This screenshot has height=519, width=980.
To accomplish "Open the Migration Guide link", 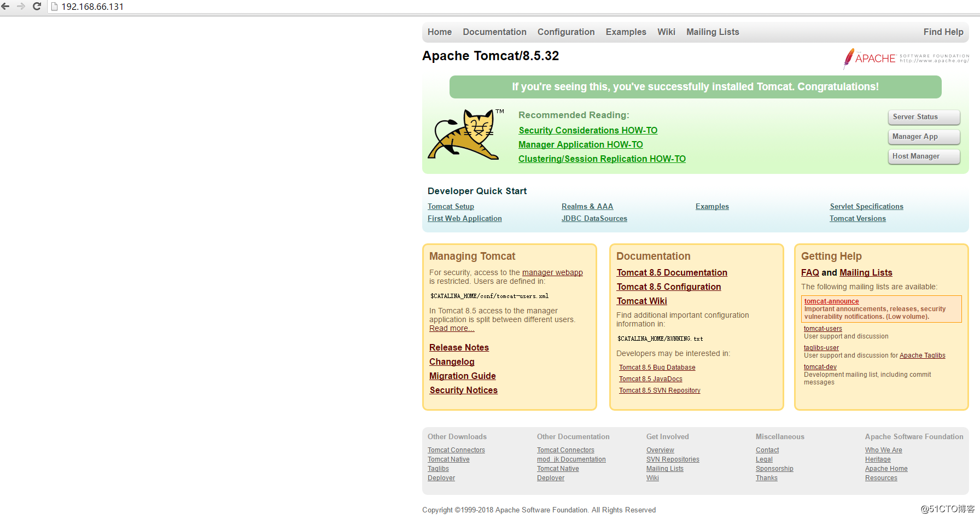I will (x=463, y=376).
